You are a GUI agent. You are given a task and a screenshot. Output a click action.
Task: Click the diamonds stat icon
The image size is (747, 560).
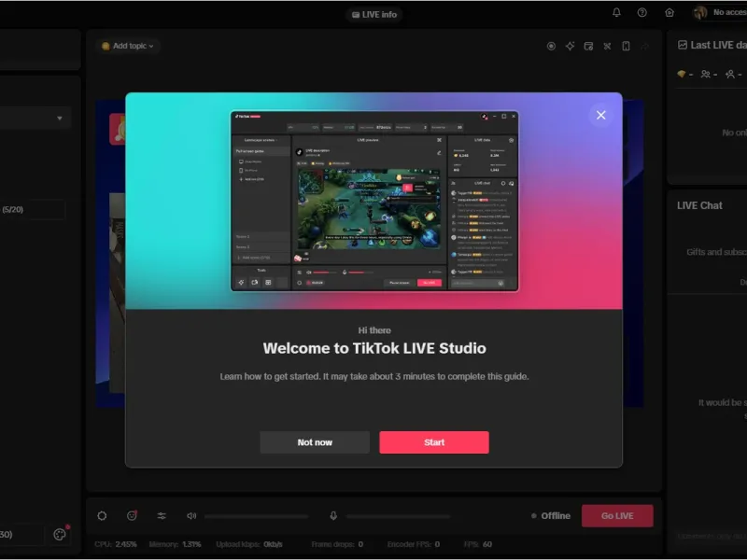pos(682,74)
